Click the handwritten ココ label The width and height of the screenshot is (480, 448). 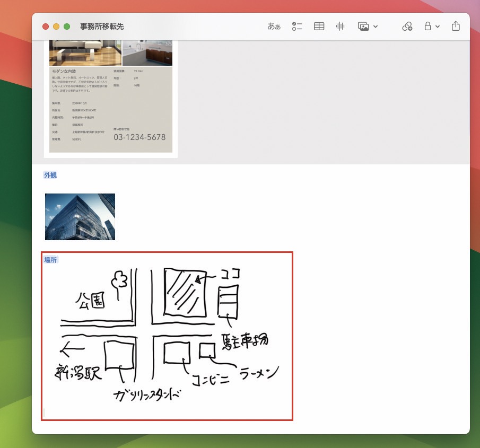231,273
